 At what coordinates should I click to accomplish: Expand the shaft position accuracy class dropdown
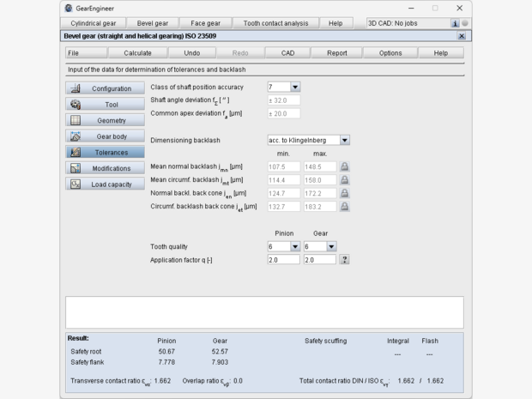point(295,88)
